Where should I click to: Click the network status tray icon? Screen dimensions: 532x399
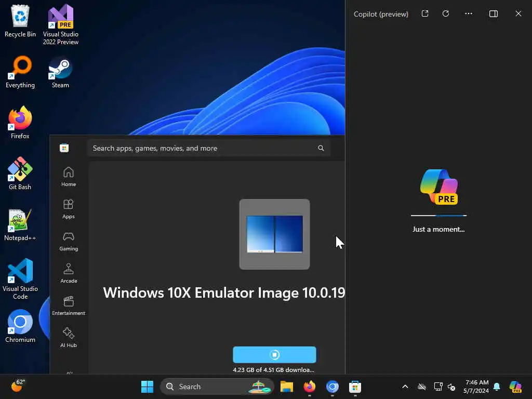(x=438, y=387)
